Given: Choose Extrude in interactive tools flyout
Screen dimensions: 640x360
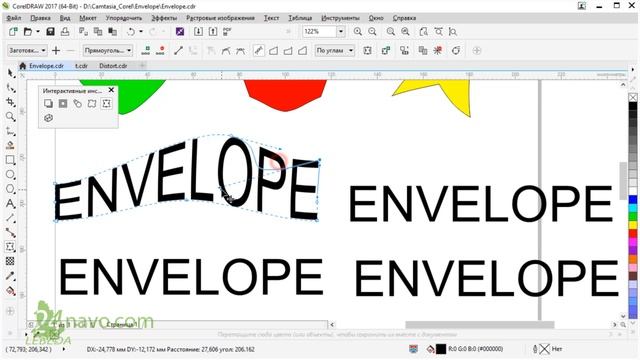Looking at the screenshot, I should click(x=48, y=118).
